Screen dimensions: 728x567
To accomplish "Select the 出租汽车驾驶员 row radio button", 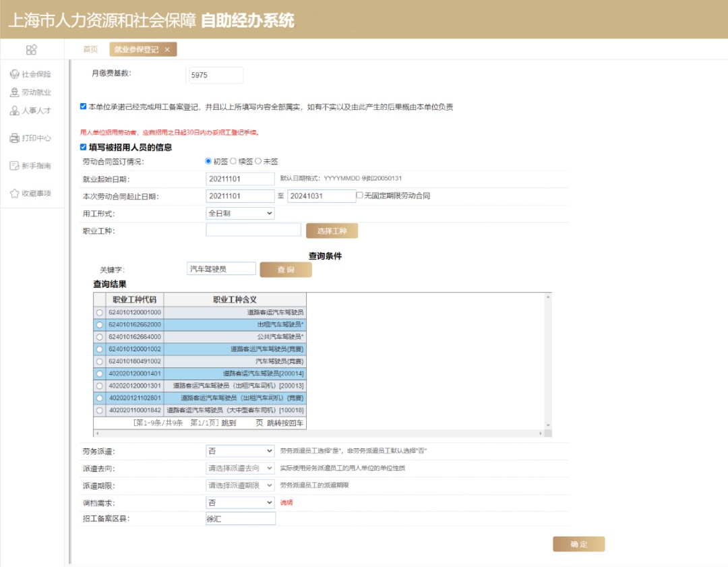I will coord(100,325).
